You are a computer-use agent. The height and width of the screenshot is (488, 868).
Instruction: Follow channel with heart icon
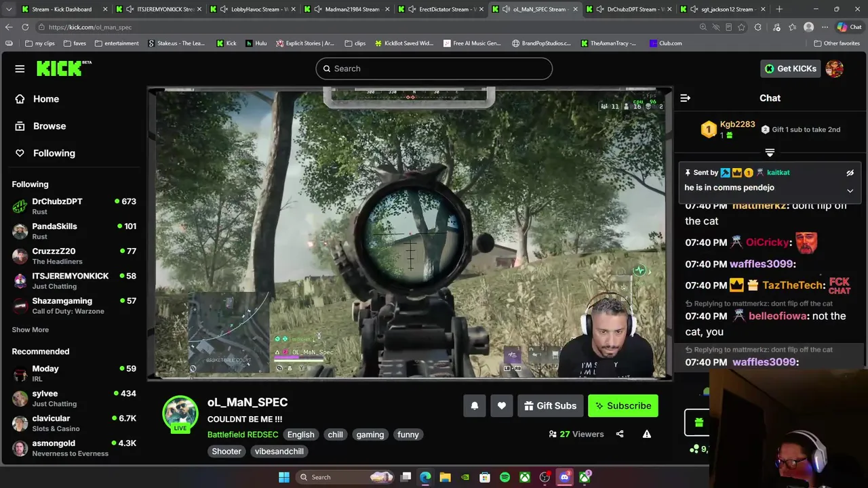click(x=501, y=406)
